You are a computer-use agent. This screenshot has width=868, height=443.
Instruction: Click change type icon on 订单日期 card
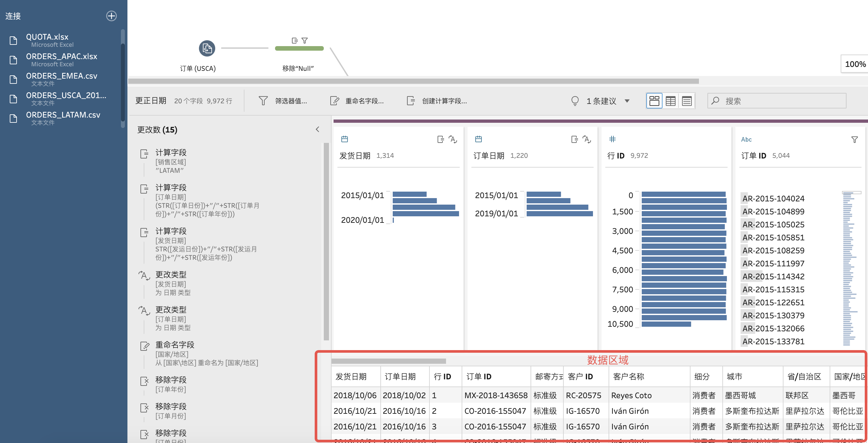587,139
